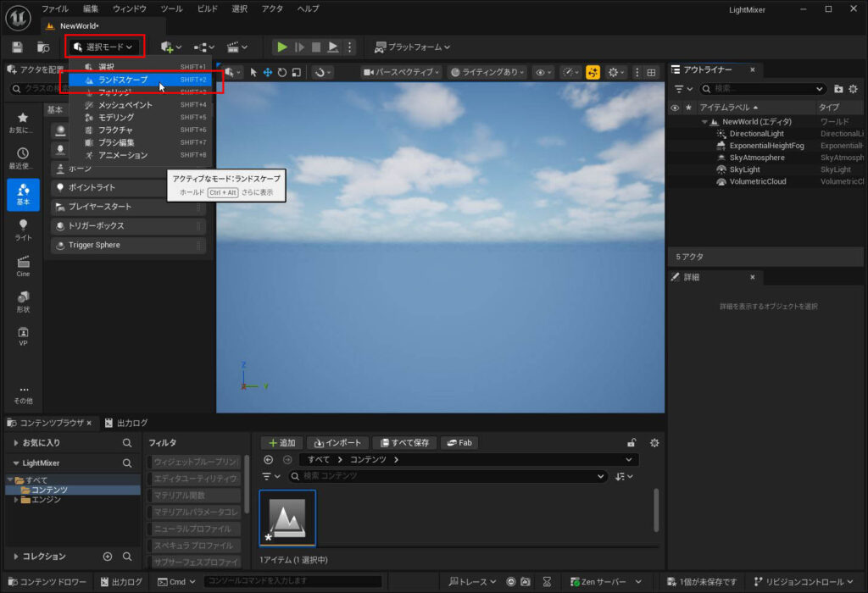This screenshot has height=593, width=868.
Task: Select the Rotate transform tool in the viewport
Action: [x=282, y=73]
